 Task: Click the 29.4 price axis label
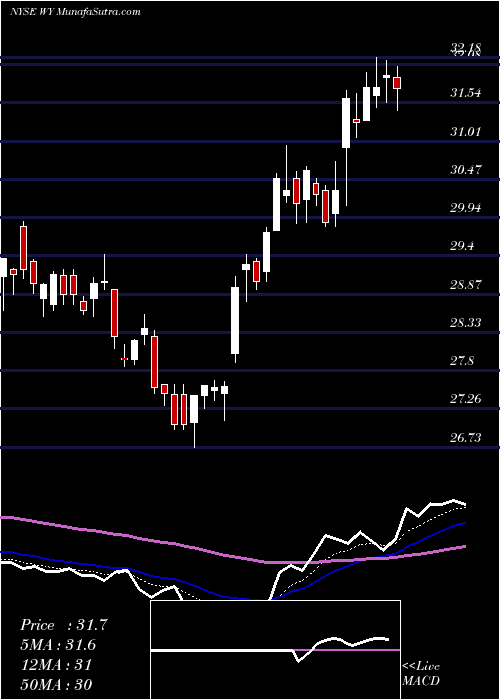[x=462, y=246]
